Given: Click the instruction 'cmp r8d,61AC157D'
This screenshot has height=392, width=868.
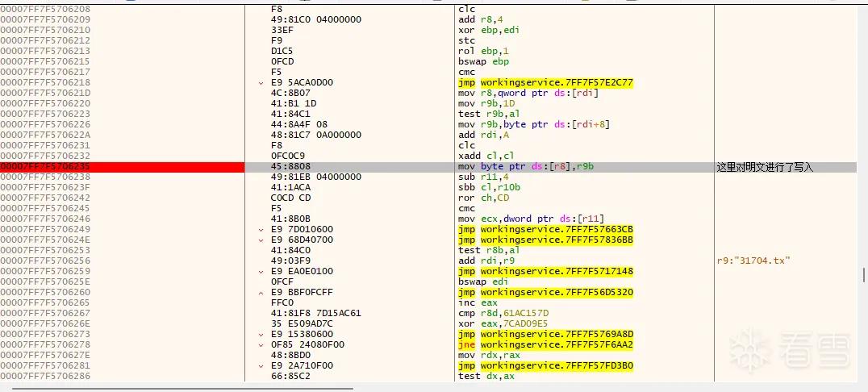Looking at the screenshot, I should point(503,314).
